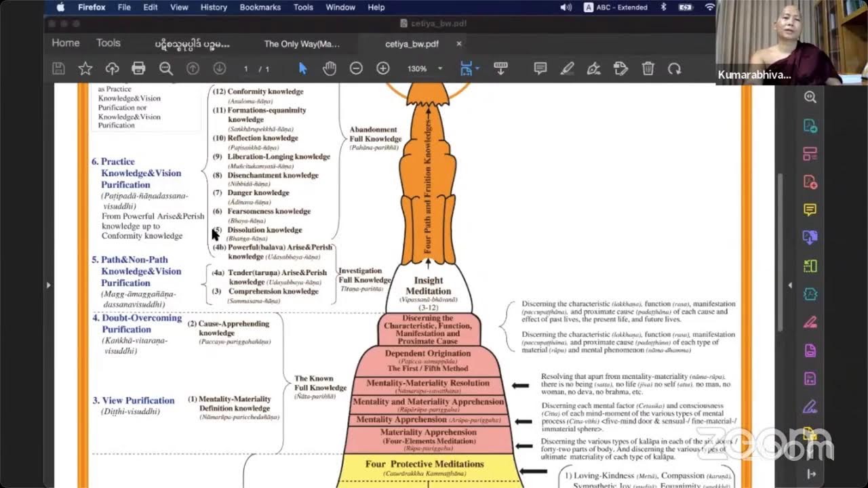Switch to the Home tab
The width and height of the screenshot is (868, 488).
tap(66, 43)
